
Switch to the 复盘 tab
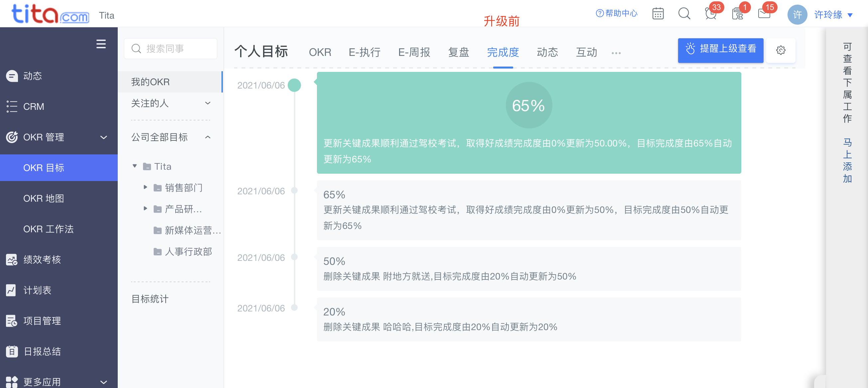[458, 52]
